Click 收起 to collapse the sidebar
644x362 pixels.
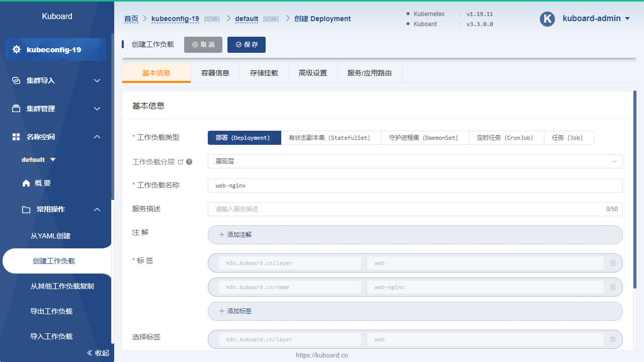point(102,353)
